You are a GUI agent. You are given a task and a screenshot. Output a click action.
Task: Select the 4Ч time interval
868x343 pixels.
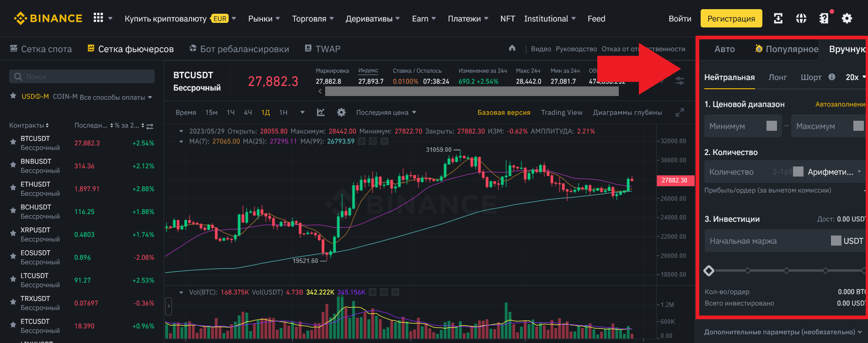[x=248, y=113]
